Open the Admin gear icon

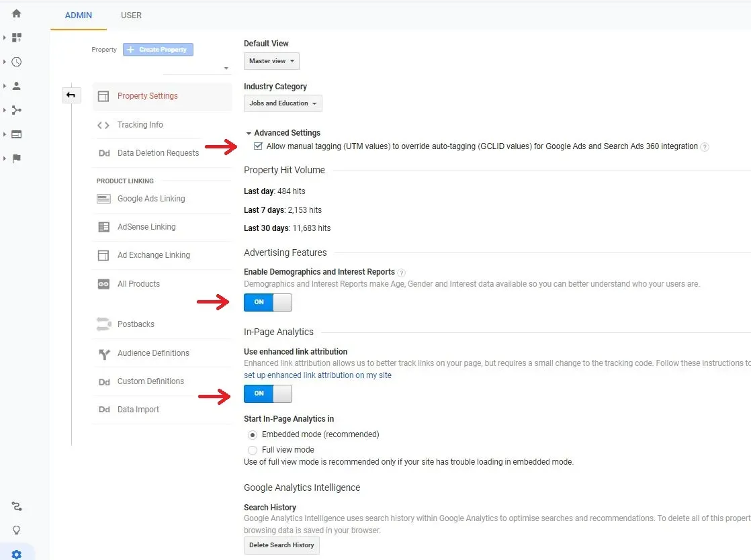coord(16,554)
